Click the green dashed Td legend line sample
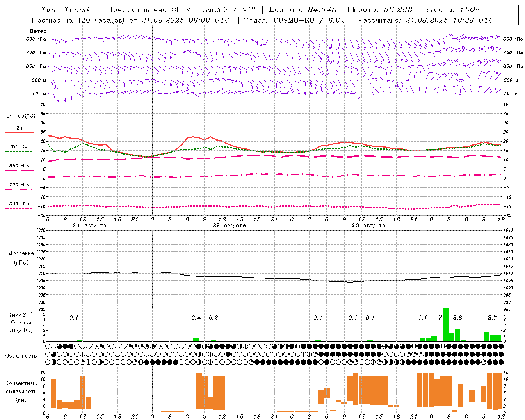 (x=18, y=152)
